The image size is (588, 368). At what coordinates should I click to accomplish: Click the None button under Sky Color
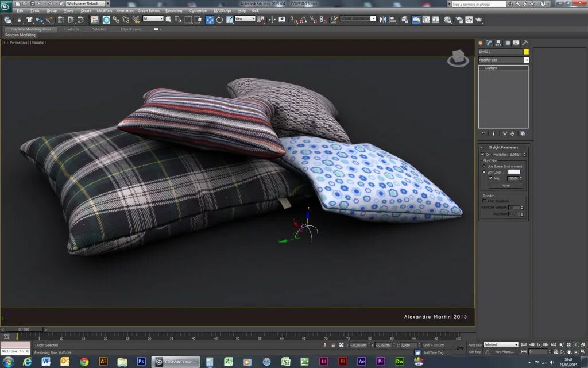point(506,185)
